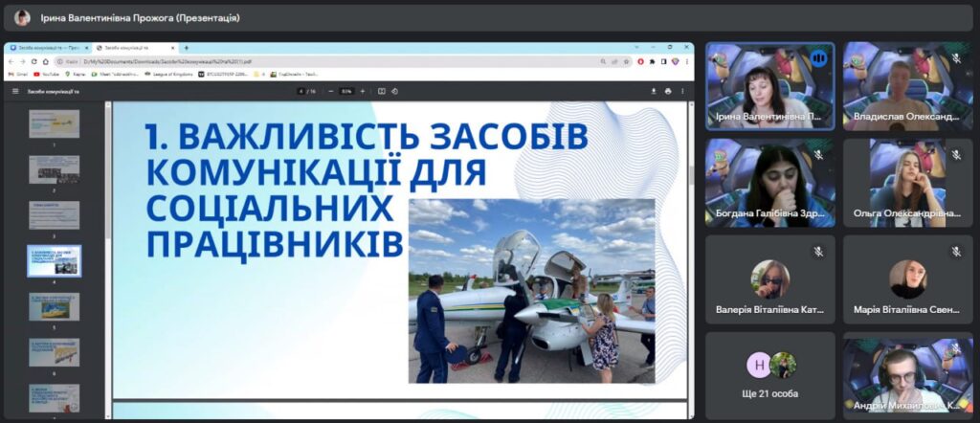Viewport: 980px width, 423px height.
Task: Open the Chrome three-dot browser menu
Action: point(685,61)
